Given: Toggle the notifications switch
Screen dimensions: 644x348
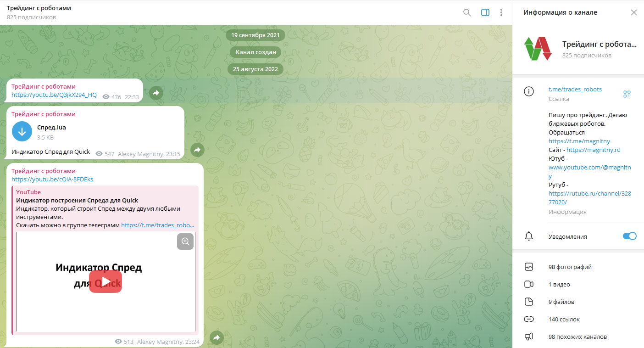Looking at the screenshot, I should 629,236.
